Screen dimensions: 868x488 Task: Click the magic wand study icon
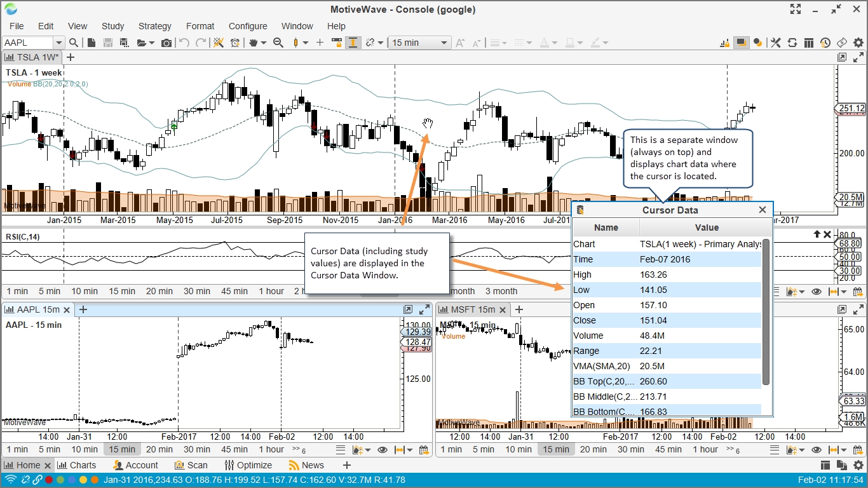click(x=219, y=43)
